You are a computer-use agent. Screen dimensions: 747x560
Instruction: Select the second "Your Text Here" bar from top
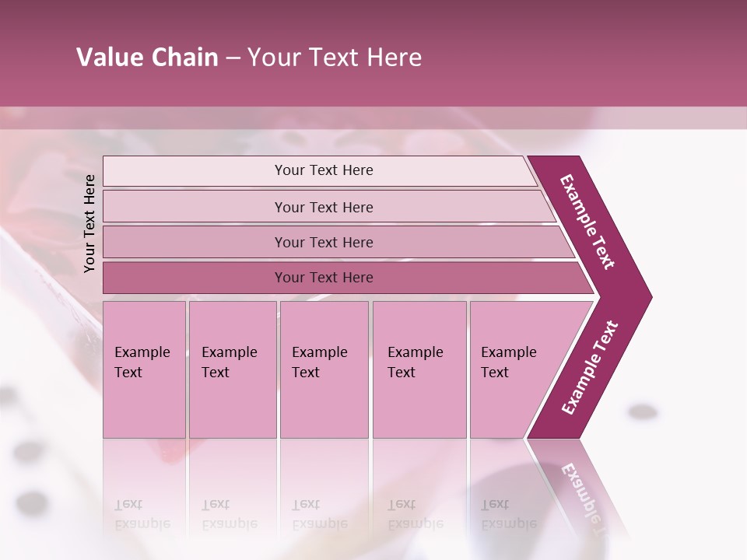click(x=324, y=207)
